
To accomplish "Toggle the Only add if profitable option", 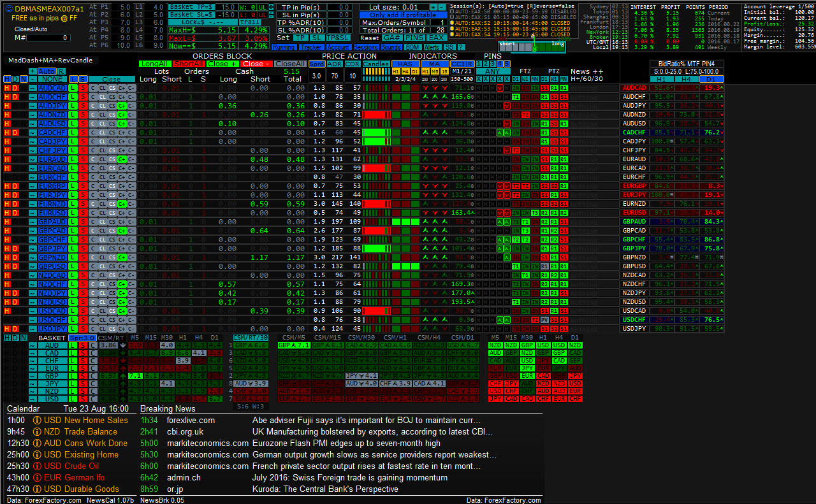I will [x=403, y=15].
